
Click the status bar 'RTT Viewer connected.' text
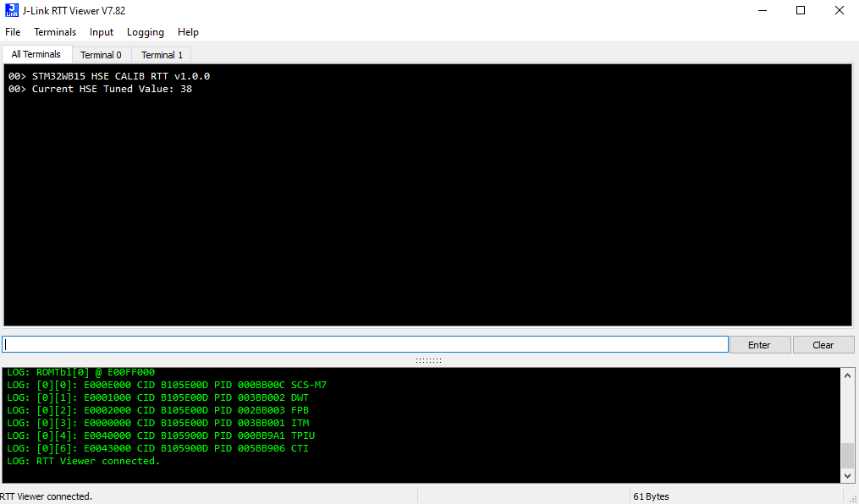[46, 496]
